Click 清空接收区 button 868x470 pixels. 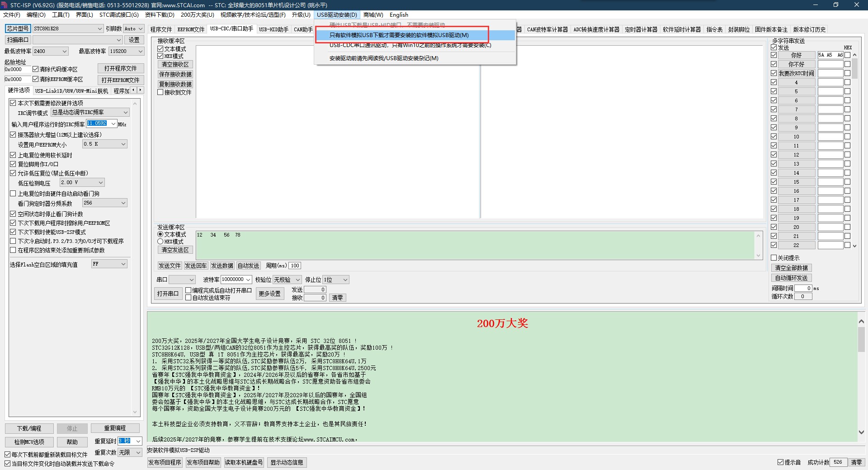(175, 65)
